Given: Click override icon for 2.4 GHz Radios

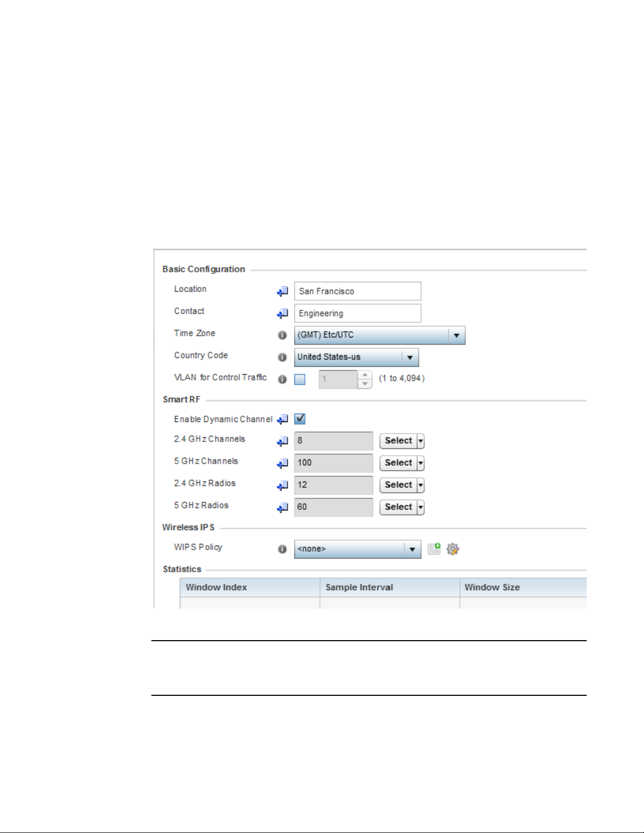Looking at the screenshot, I should click(283, 486).
